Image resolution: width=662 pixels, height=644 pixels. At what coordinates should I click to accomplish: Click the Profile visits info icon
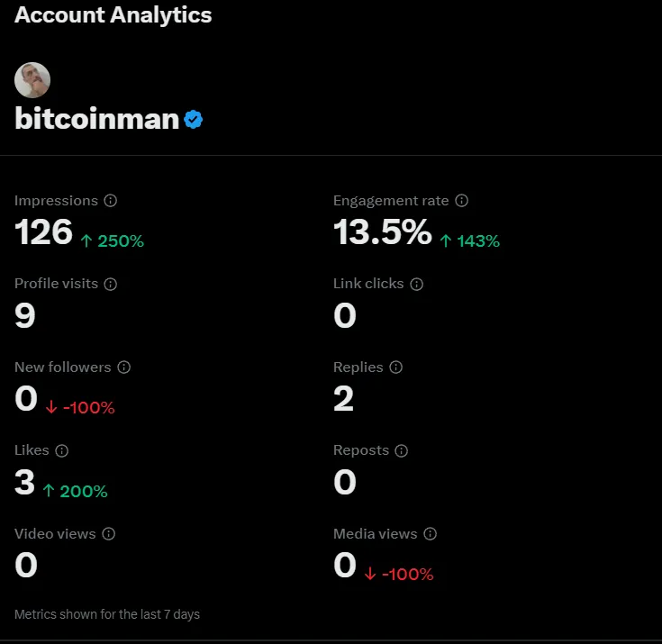point(111,285)
